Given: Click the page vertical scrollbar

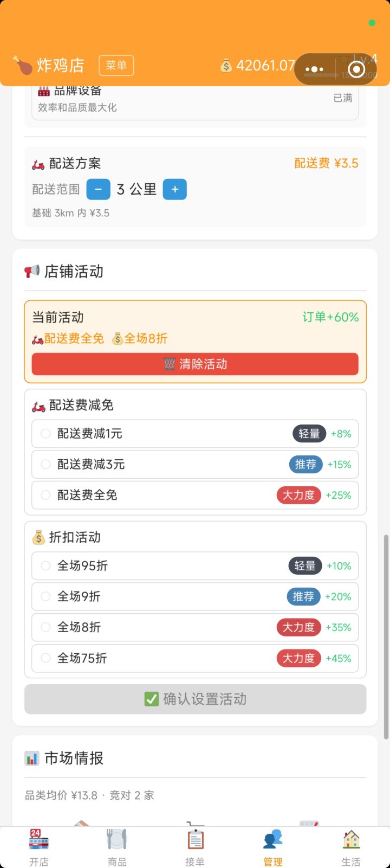Looking at the screenshot, I should tap(386, 636).
